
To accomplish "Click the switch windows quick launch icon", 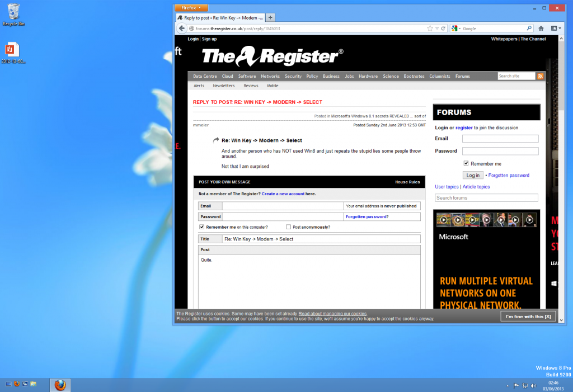I will coord(25,384).
